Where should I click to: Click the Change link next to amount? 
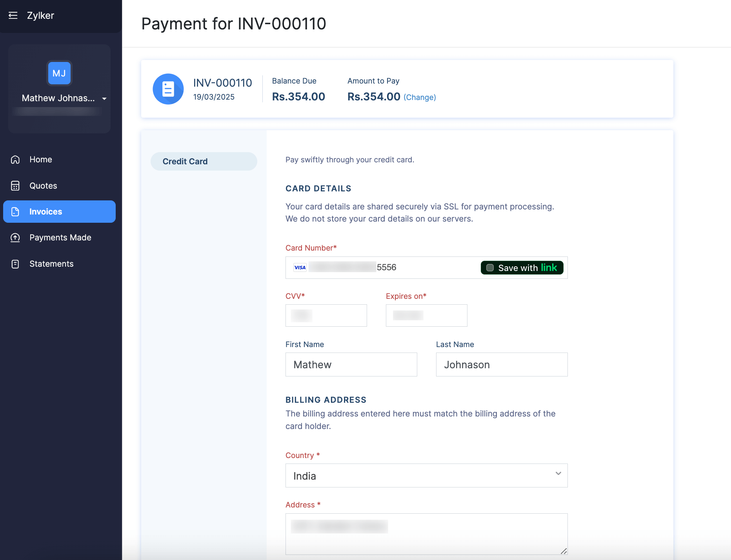(419, 97)
